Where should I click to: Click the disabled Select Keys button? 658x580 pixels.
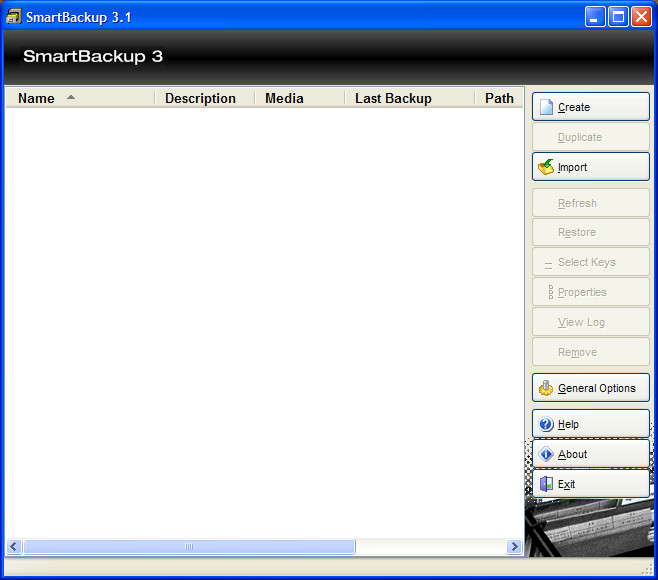coord(591,261)
